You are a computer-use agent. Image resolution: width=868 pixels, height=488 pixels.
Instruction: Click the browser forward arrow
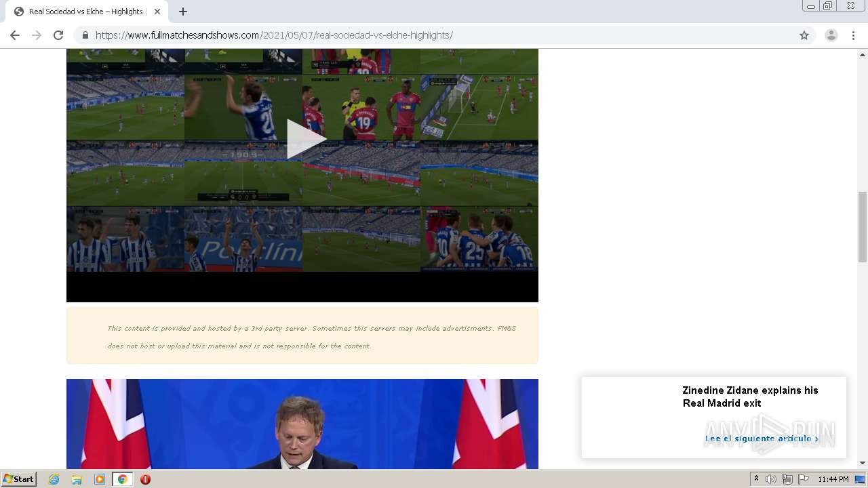(37, 35)
